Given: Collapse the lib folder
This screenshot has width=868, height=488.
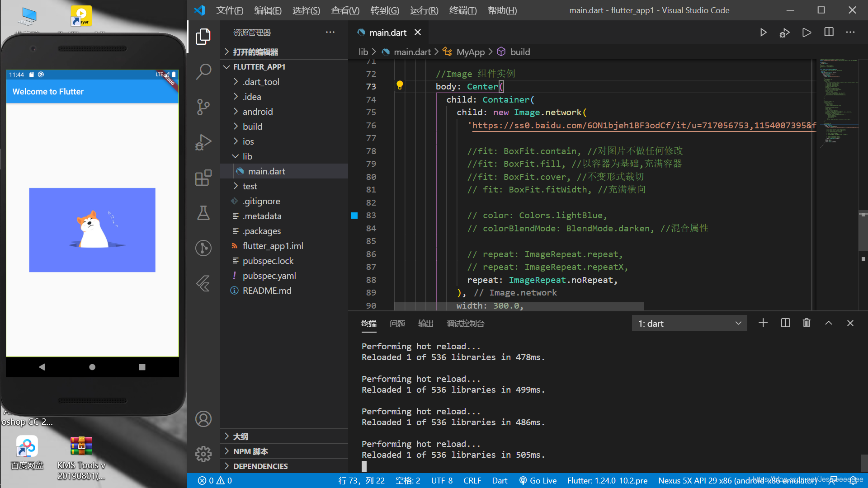Looking at the screenshot, I should point(283,156).
